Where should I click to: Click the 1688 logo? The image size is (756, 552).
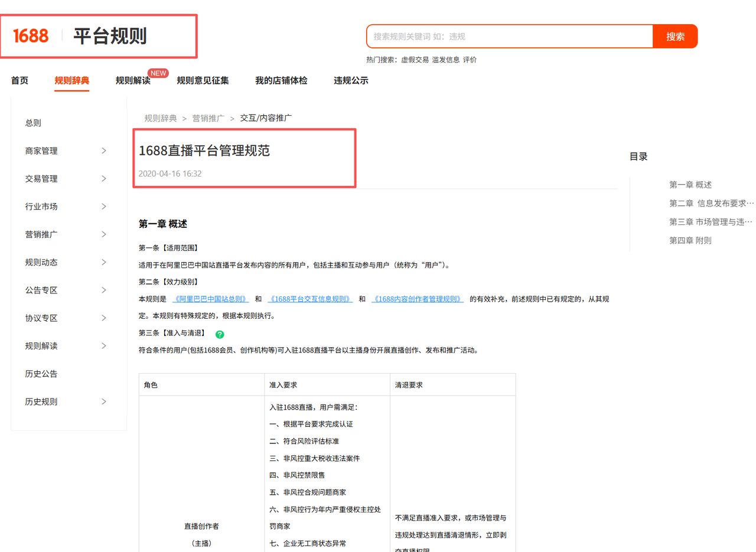[31, 36]
